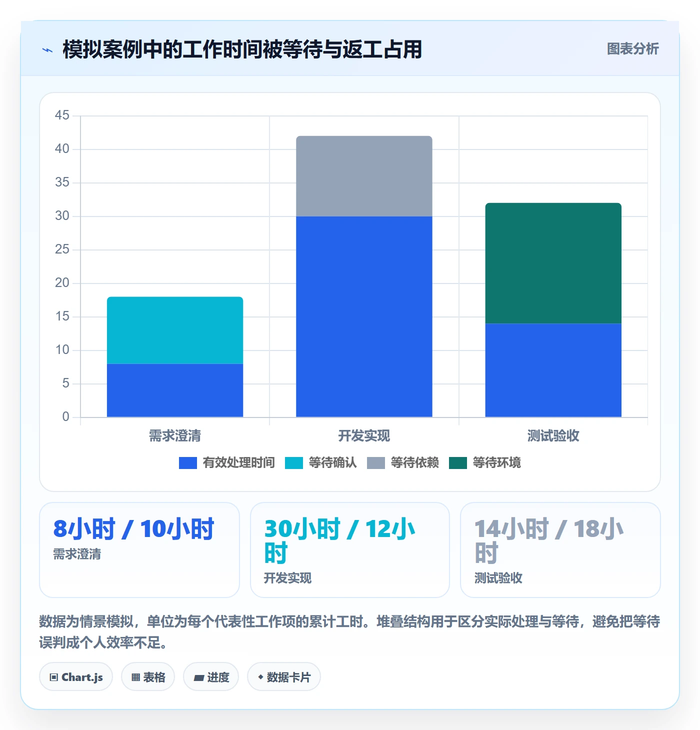The image size is (700, 730).
Task: Click the y-axis value 30
Action: [62, 216]
